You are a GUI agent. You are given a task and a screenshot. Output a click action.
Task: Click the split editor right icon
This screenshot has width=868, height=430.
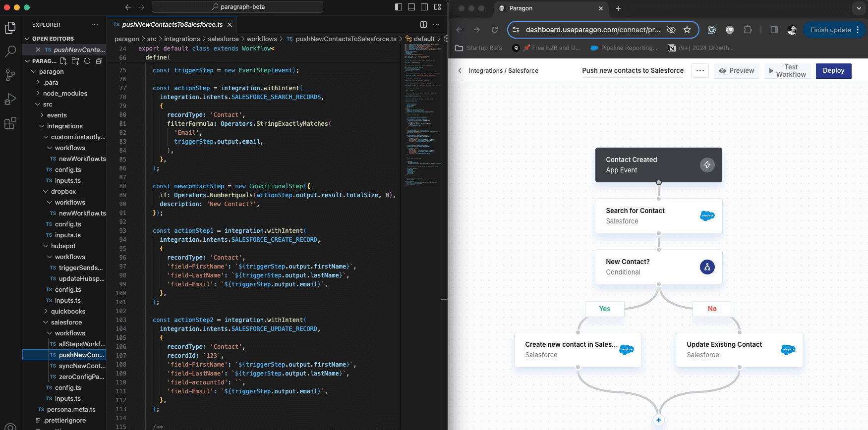point(423,25)
